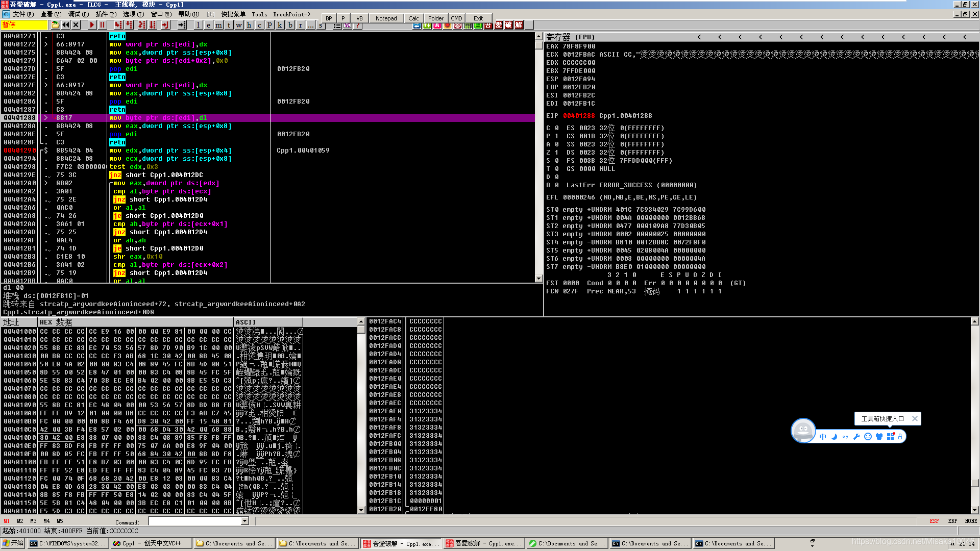Click the Folder quick button
Viewport: 980px width, 551px height.
[435, 18]
